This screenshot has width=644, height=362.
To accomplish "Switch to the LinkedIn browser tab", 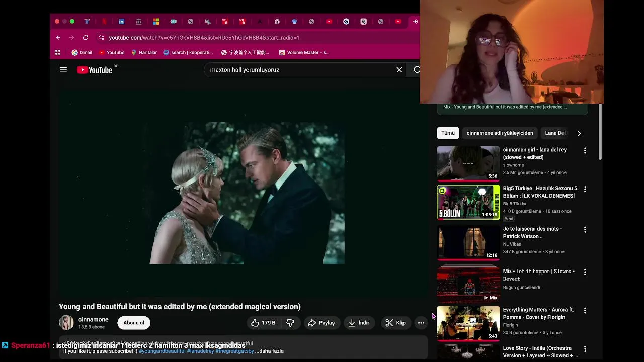I will (121, 22).
